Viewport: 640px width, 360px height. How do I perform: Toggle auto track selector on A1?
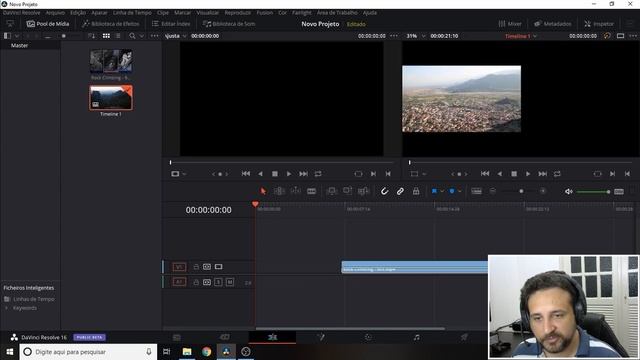[207, 282]
